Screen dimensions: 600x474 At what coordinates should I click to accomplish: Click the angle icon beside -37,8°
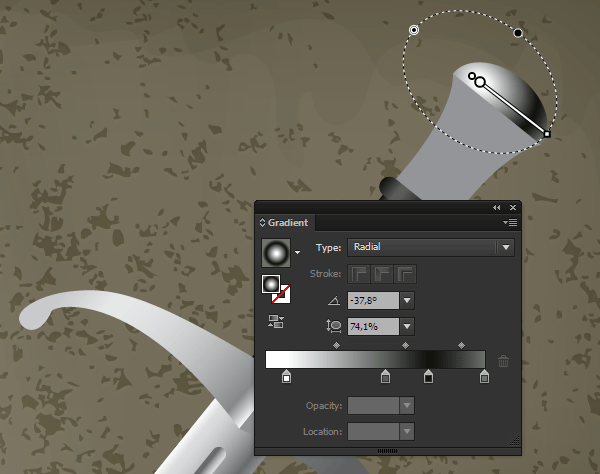334,301
